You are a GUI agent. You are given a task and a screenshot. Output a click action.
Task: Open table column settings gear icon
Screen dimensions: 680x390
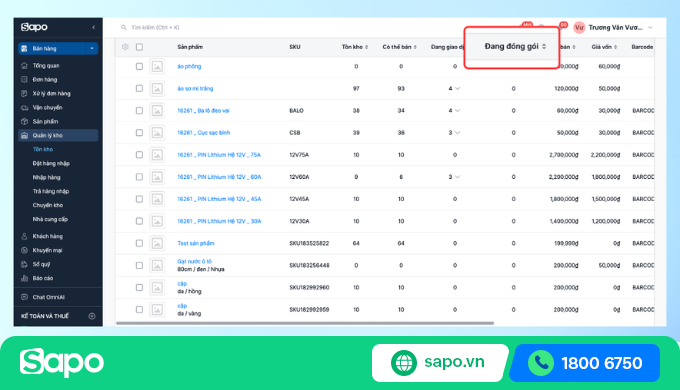[125, 47]
